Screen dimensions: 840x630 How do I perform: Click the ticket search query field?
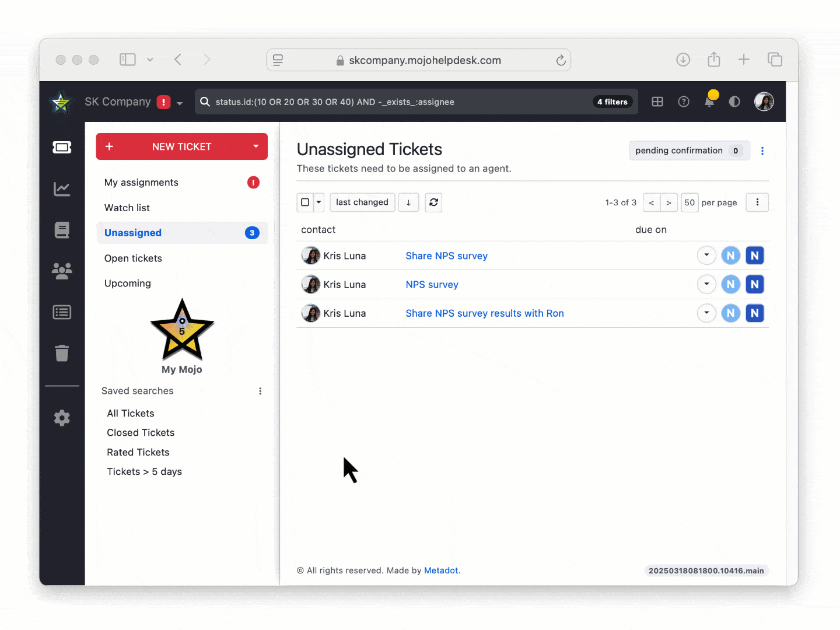point(397,102)
